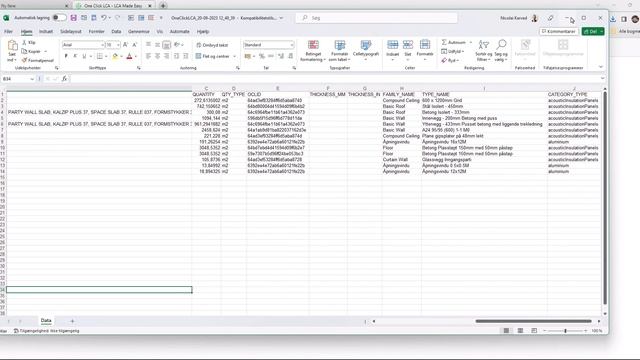The image size is (640, 360).
Task: Toggle Ombryd tekst wrap text
Action: [x=212, y=45]
